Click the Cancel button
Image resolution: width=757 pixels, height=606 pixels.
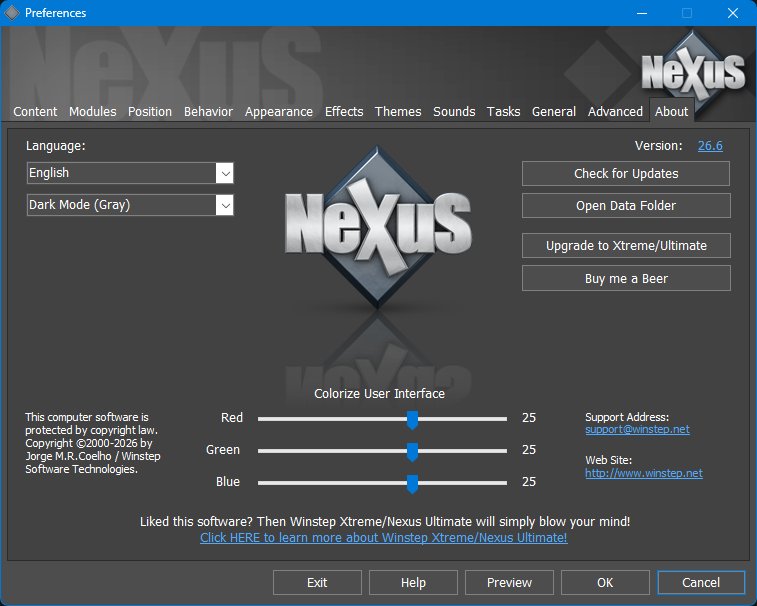pyautogui.click(x=701, y=582)
